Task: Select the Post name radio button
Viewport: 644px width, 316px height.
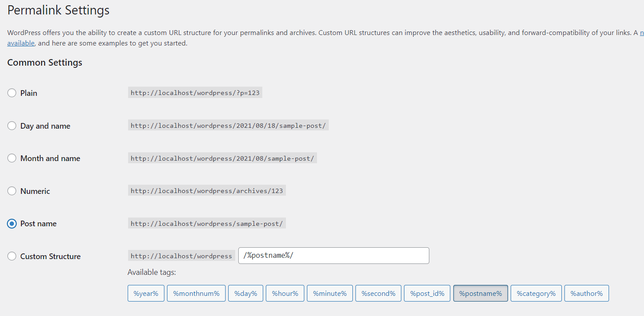Action: click(x=12, y=224)
